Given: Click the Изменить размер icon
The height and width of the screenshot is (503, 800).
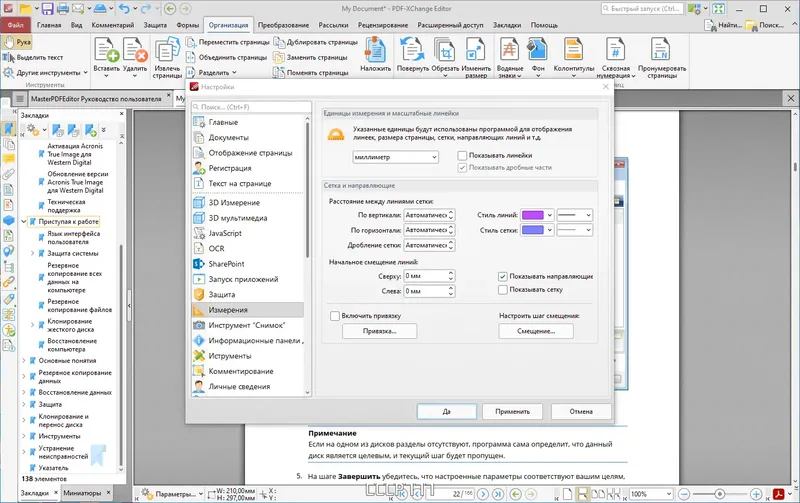Looking at the screenshot, I should [476, 51].
